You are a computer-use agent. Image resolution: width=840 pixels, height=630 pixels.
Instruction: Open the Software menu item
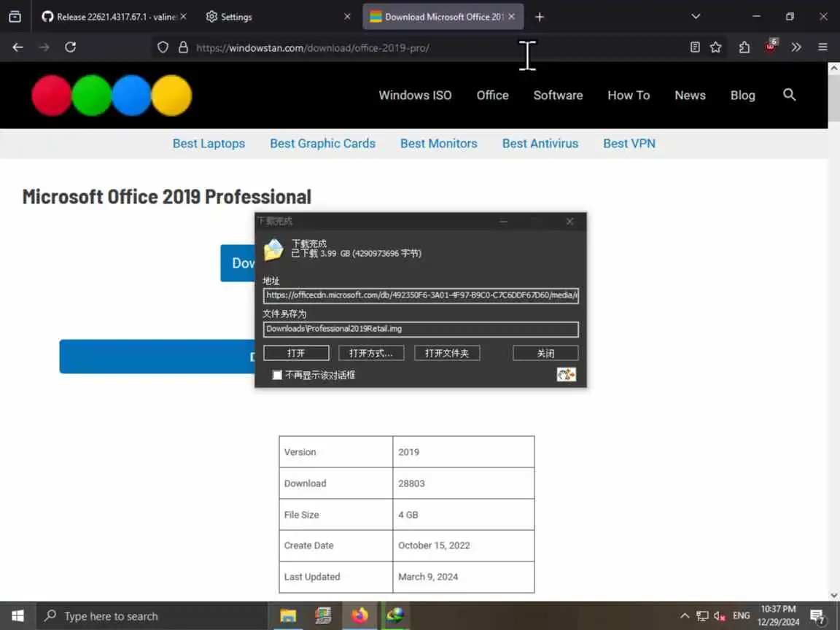point(558,96)
